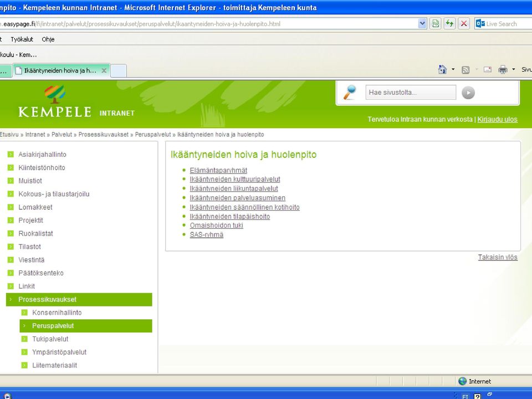The height and width of the screenshot is (399, 532).
Task: Select the highlighted Prosessikuvaukset menu item
Action: [79, 300]
